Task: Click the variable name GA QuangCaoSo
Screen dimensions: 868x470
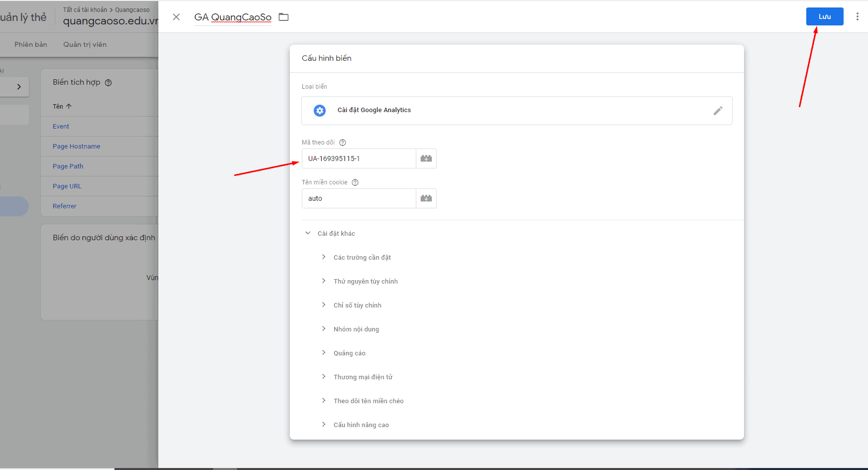Action: click(233, 17)
